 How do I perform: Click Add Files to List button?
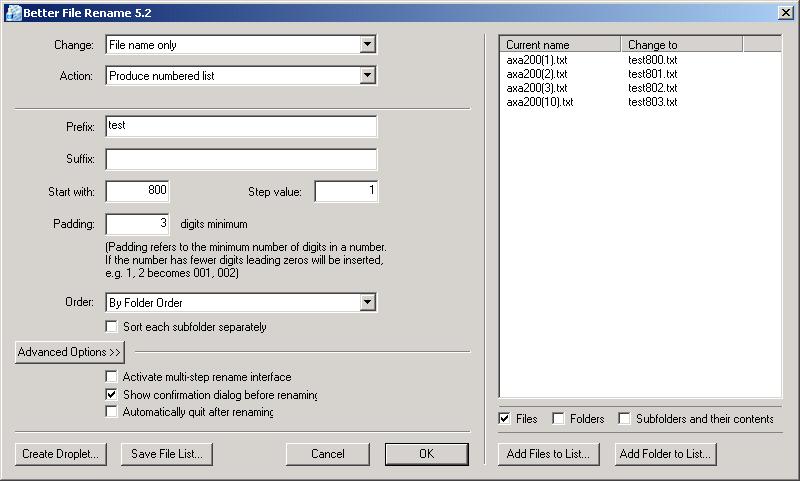548,454
